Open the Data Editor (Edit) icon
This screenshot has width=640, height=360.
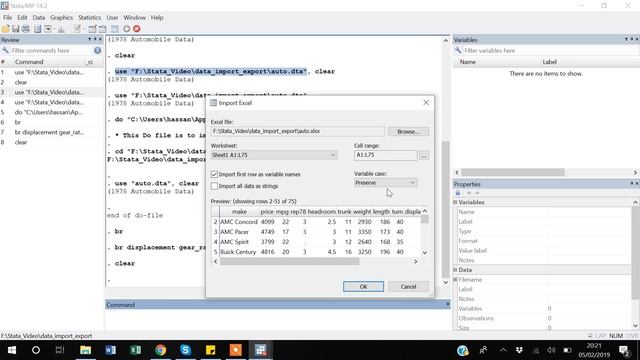point(92,29)
